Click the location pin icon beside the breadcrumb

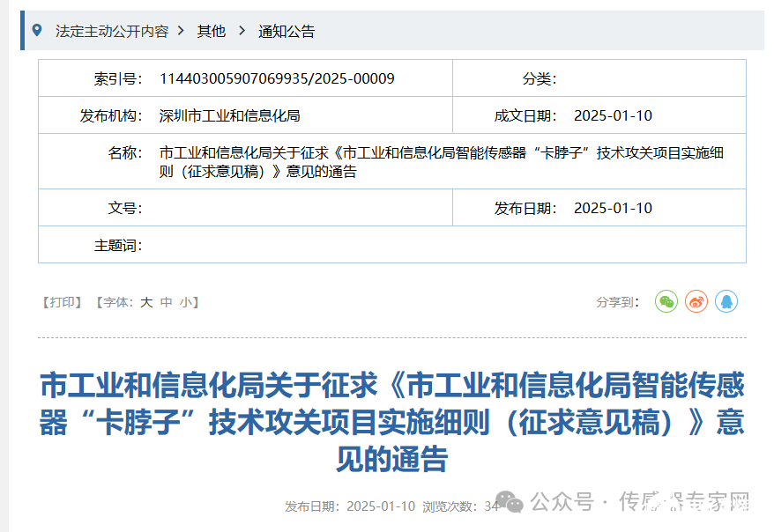coord(35,30)
